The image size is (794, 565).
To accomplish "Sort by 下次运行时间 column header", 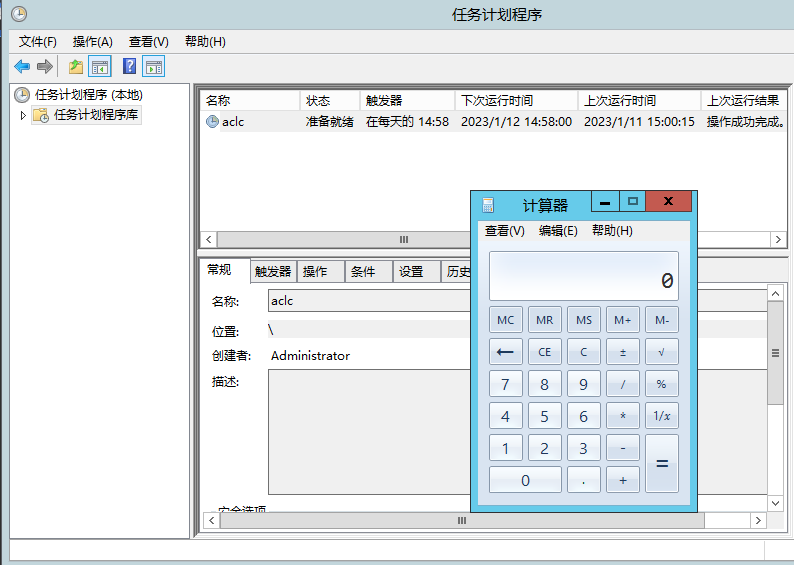I will 517,101.
